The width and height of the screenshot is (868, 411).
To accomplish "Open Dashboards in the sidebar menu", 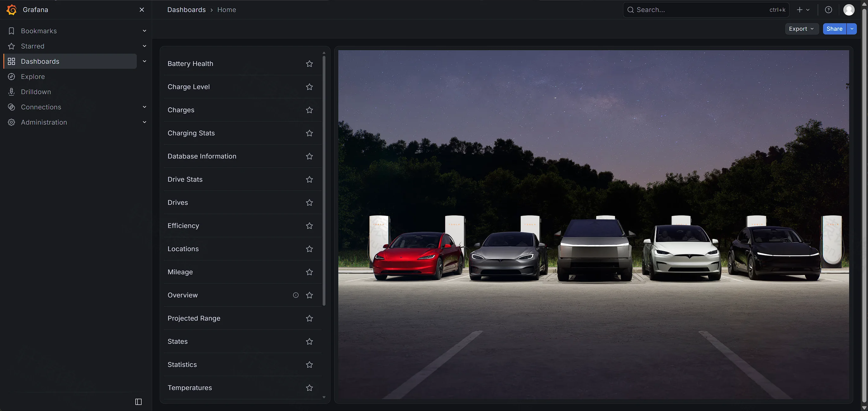I will coord(70,61).
